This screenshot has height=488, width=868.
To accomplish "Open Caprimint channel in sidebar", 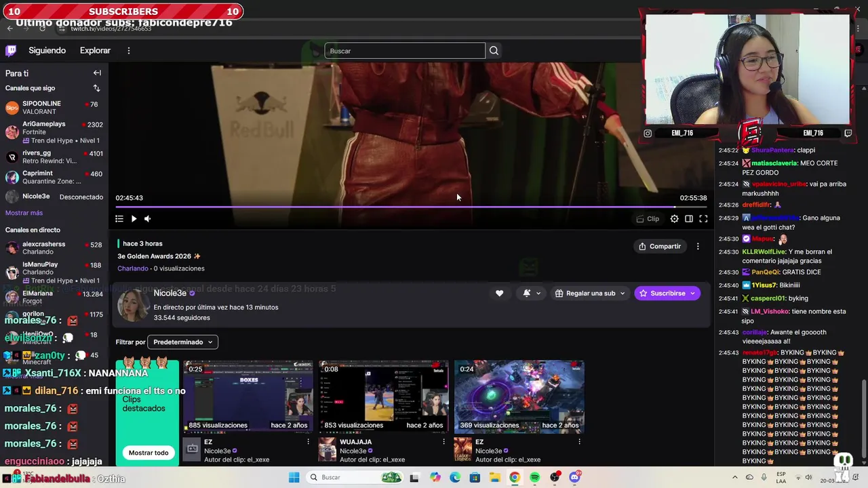I will pos(54,178).
